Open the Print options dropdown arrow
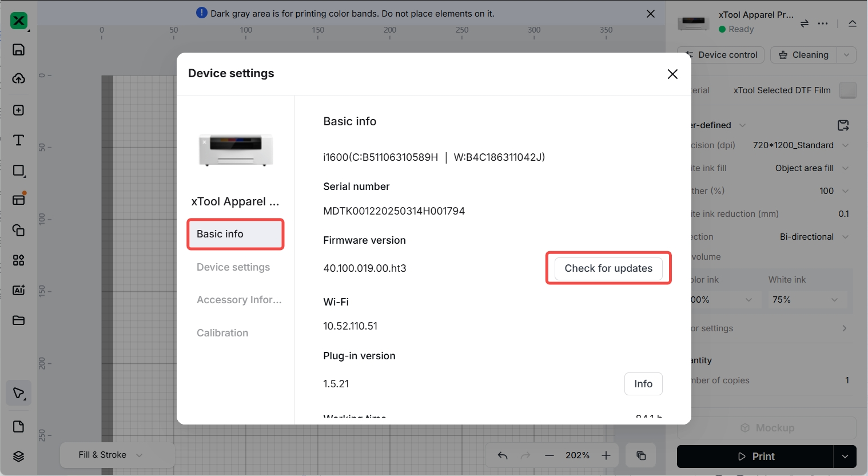The height and width of the screenshot is (476, 868). click(845, 457)
